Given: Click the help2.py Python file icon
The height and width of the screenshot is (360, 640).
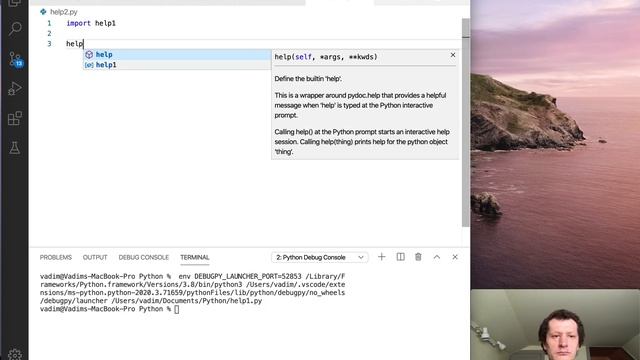Looking at the screenshot, I should [x=43, y=12].
